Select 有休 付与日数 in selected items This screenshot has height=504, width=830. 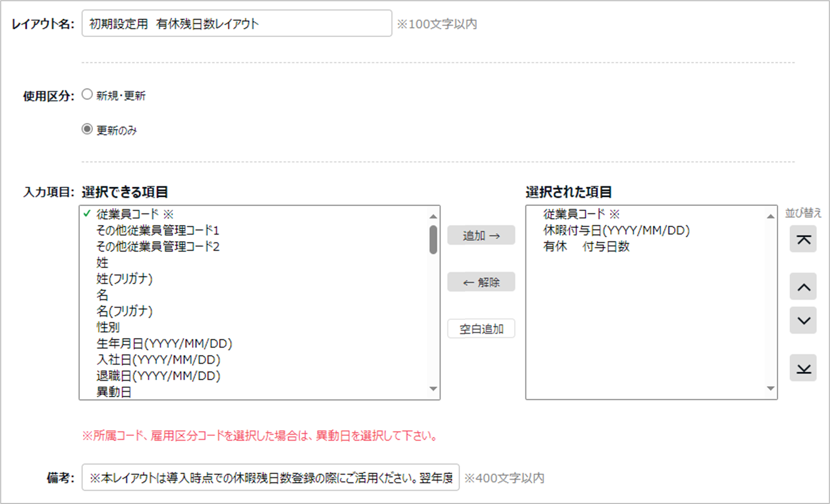point(586,246)
